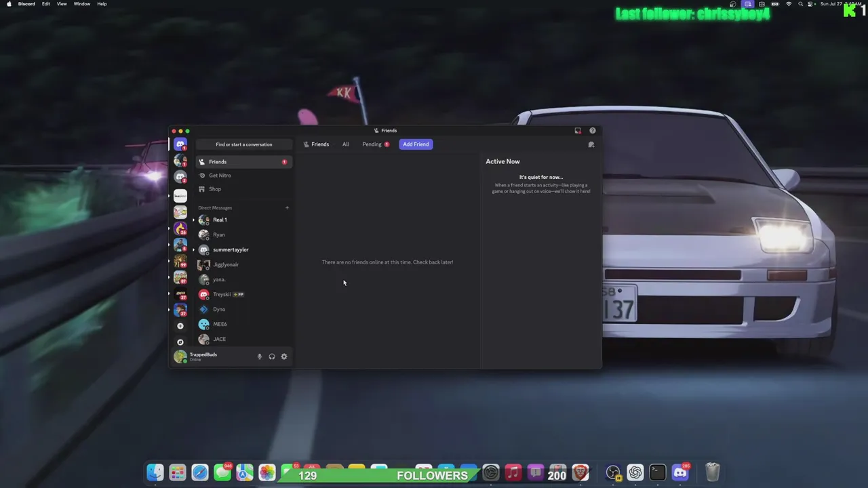Open the server icon with badge 27
The width and height of the screenshot is (868, 488).
(180, 310)
